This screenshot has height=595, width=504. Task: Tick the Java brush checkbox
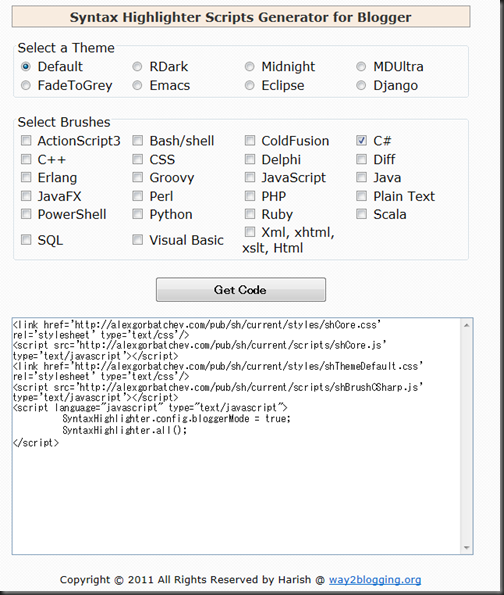point(361,177)
